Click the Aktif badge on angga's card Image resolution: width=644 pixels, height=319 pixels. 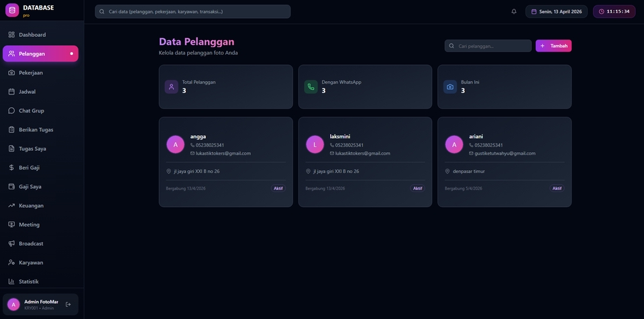pyautogui.click(x=278, y=188)
